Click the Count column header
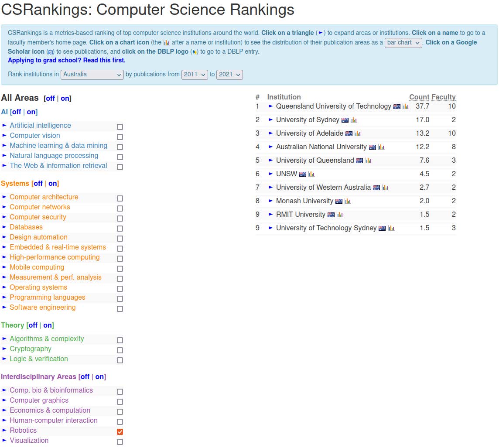 click(x=419, y=97)
